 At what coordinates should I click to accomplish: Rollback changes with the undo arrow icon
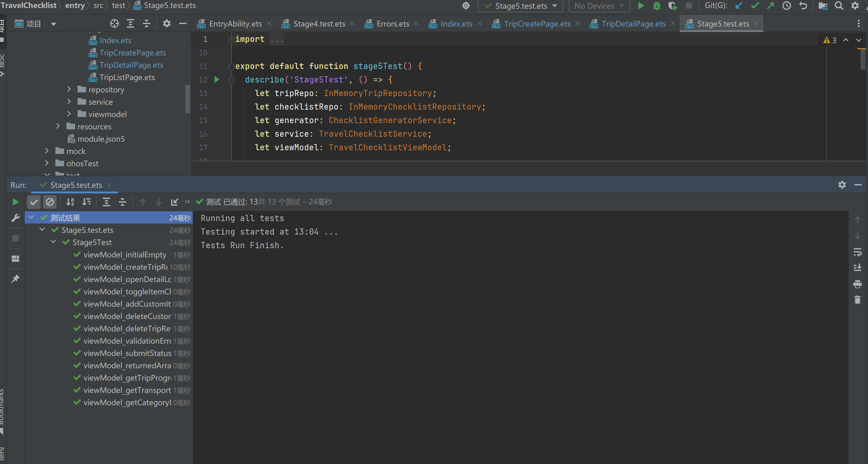pos(803,6)
